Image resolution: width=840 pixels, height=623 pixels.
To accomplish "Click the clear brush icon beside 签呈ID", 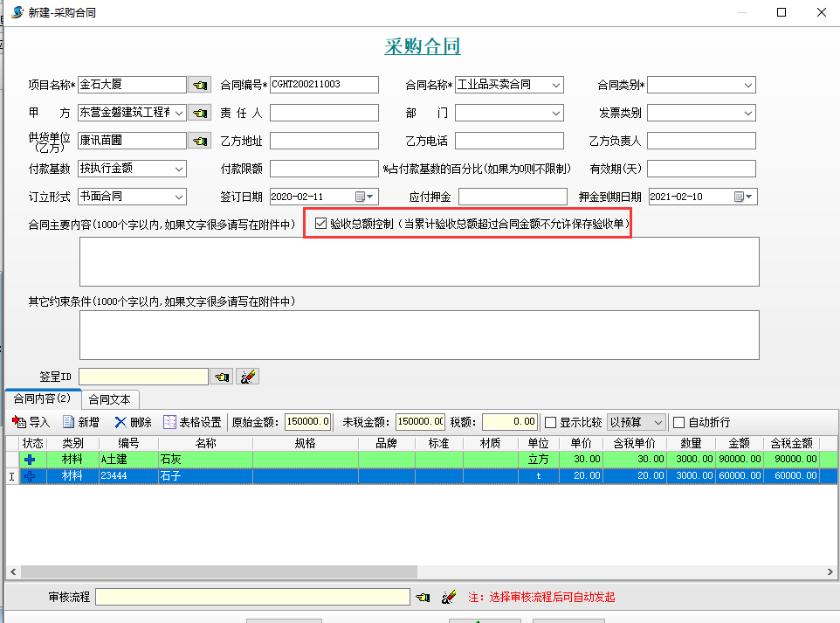I will 248,377.
